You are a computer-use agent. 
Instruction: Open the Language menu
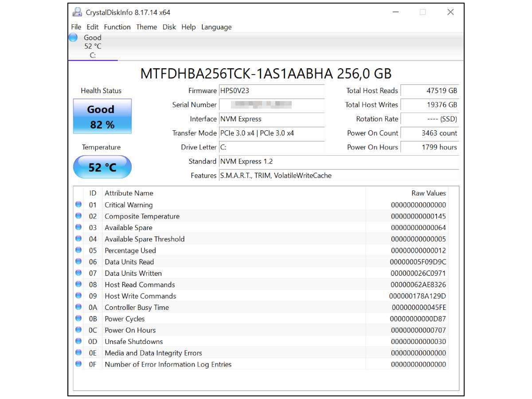(216, 27)
